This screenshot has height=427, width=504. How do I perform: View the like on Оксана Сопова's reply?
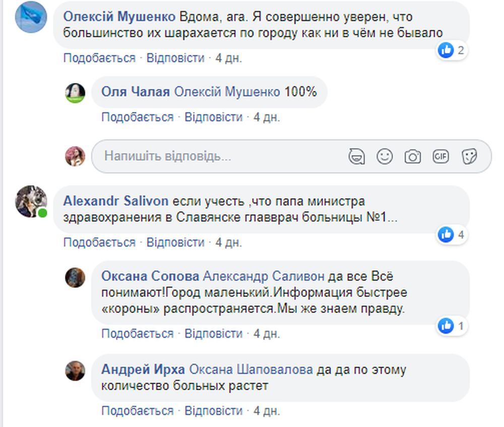pos(452,326)
